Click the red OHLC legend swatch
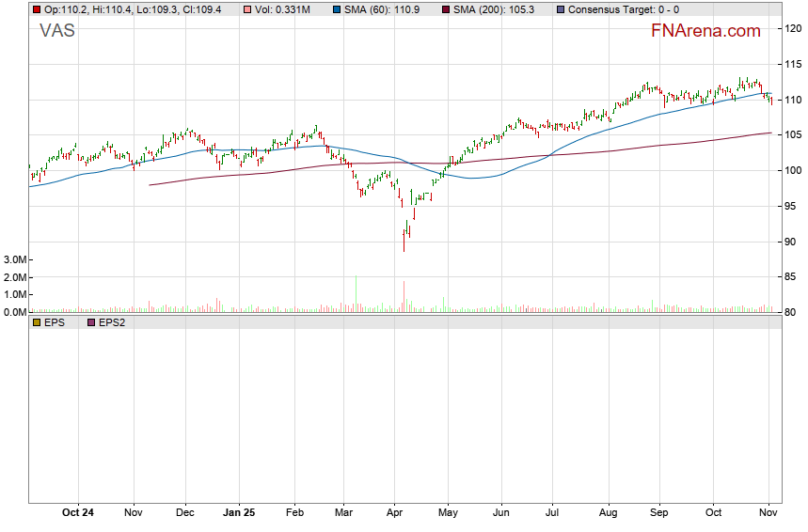This screenshot has width=808, height=532. [x=37, y=9]
